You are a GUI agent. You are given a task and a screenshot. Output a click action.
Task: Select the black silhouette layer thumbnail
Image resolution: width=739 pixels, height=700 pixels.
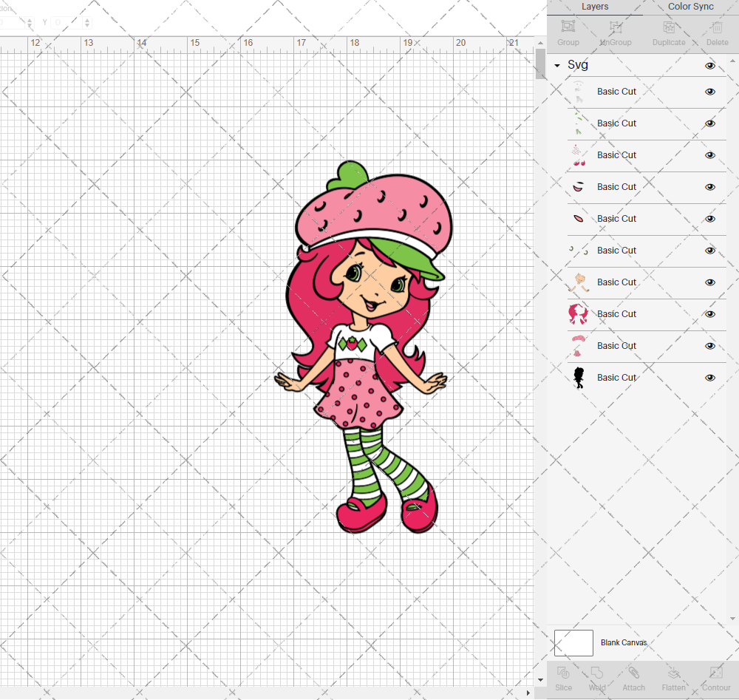click(x=579, y=378)
